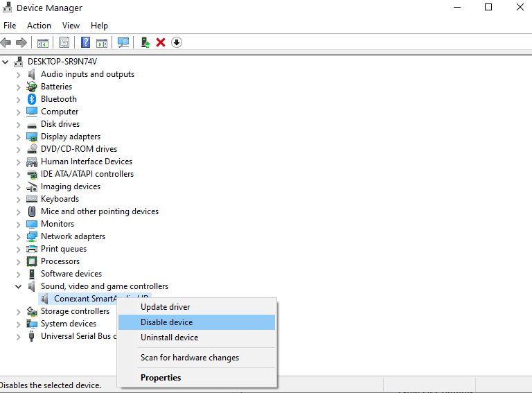Select the Disk drives label

pos(60,124)
